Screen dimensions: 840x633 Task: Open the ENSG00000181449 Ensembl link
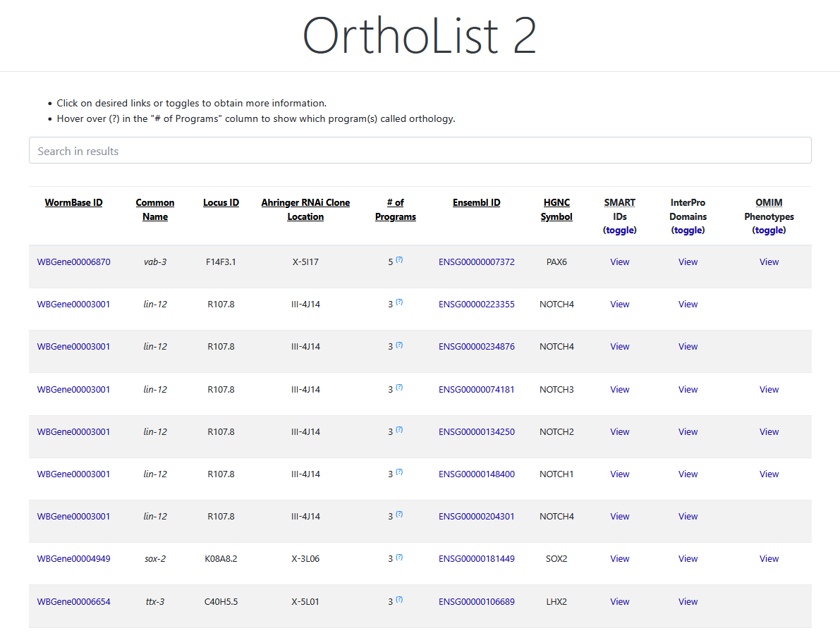point(476,559)
